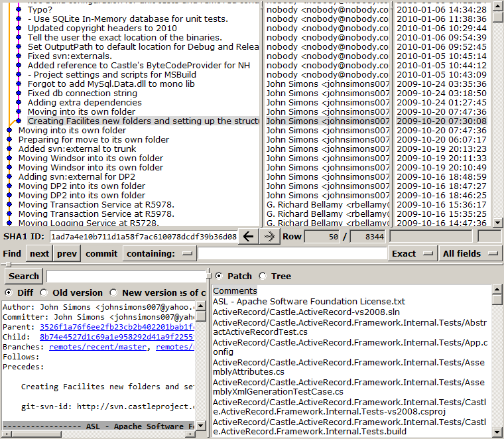Click the file list vertical scrollbar thumb
This screenshot has width=504, height=439.
497,299
